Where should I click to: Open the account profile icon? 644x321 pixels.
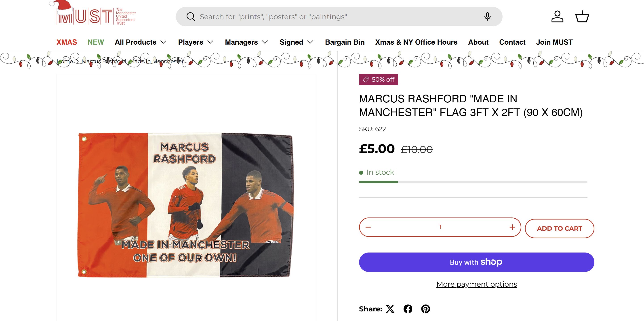557,17
